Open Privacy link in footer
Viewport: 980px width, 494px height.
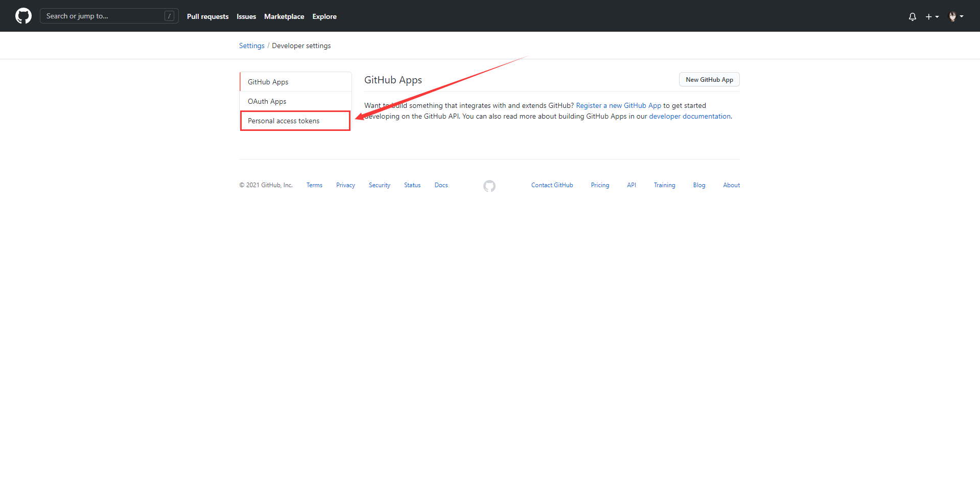[x=345, y=185]
